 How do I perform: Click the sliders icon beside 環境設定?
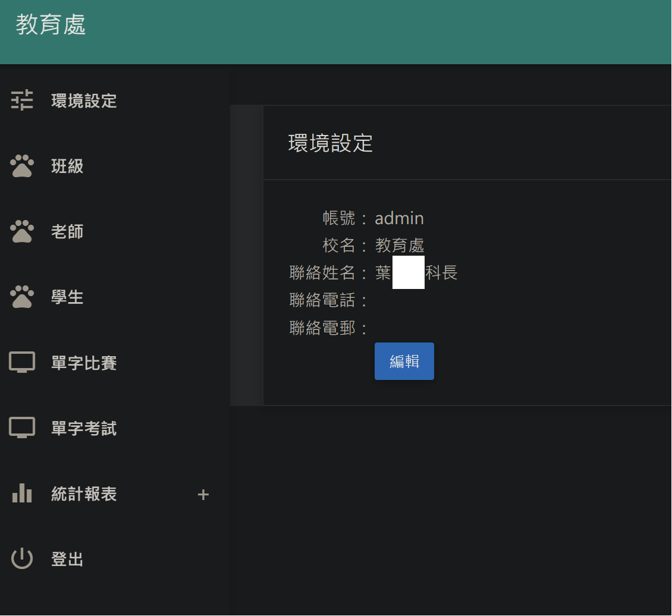coord(22,100)
